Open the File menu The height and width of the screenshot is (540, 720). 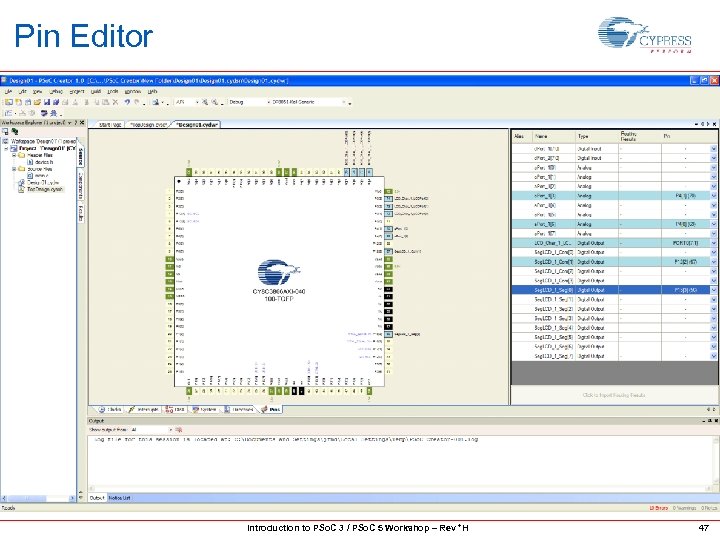(x=8, y=91)
